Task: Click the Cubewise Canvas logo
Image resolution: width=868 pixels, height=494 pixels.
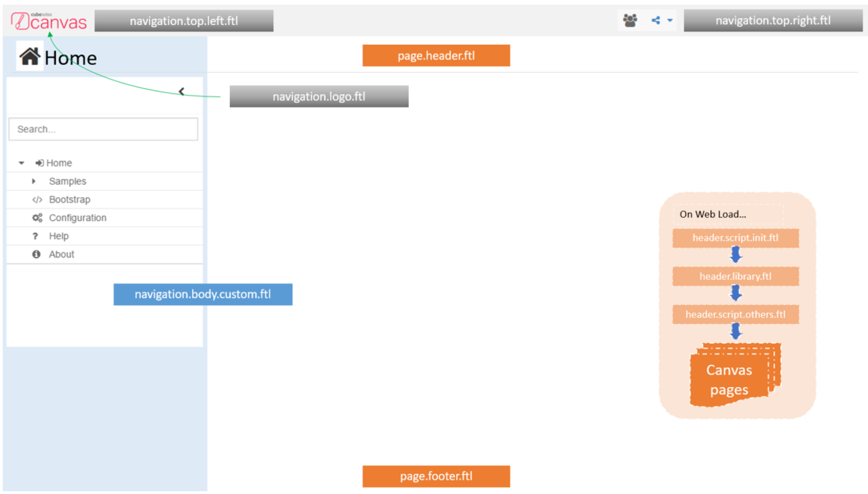Action: (x=49, y=21)
